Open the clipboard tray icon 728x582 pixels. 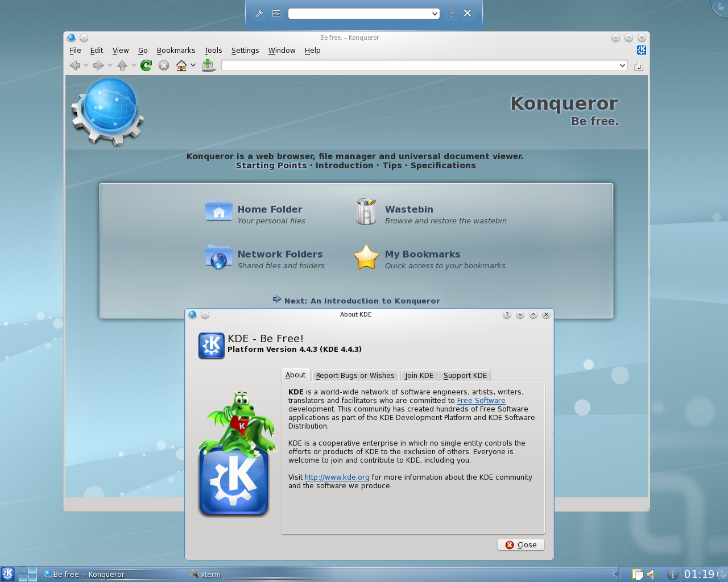pyautogui.click(x=638, y=575)
